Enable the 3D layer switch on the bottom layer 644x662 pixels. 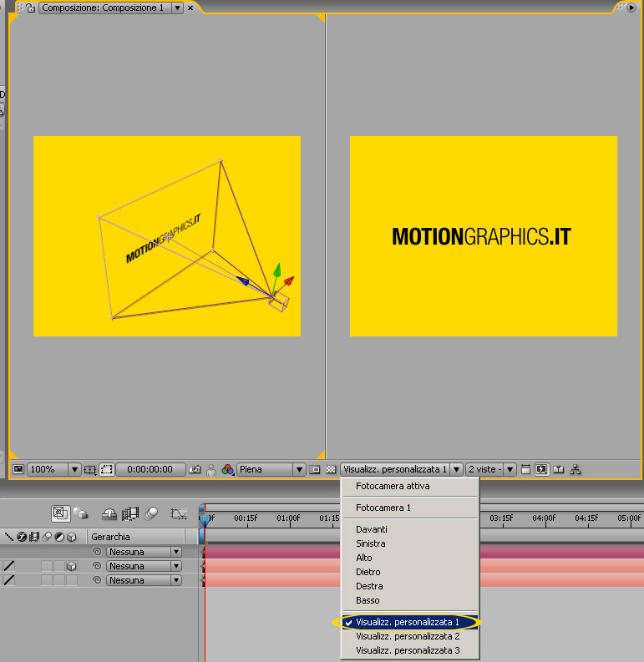(71, 580)
